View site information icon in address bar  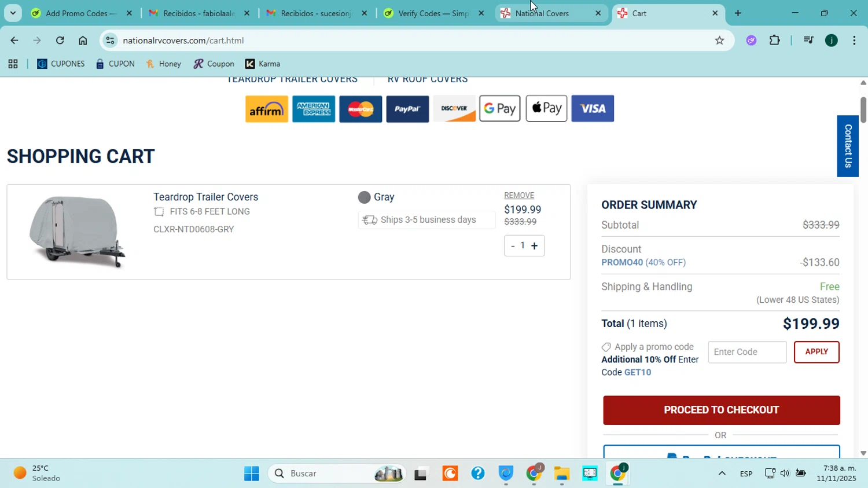(111, 41)
